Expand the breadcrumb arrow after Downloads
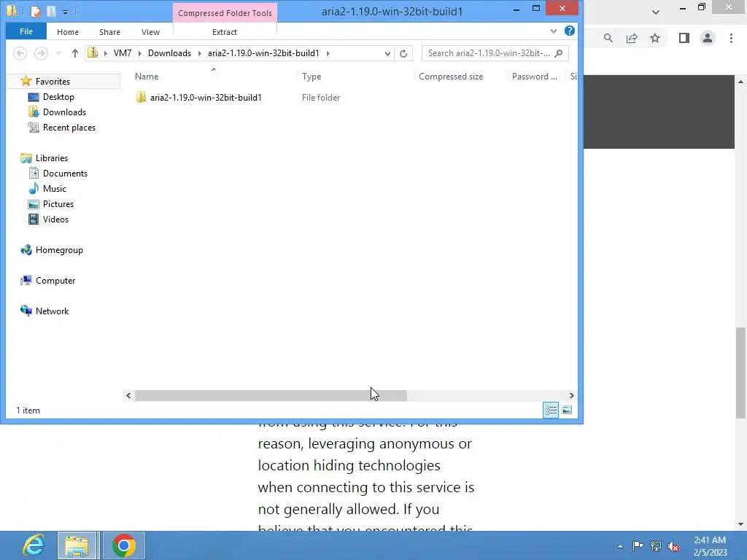The width and height of the screenshot is (747, 560). click(x=200, y=53)
